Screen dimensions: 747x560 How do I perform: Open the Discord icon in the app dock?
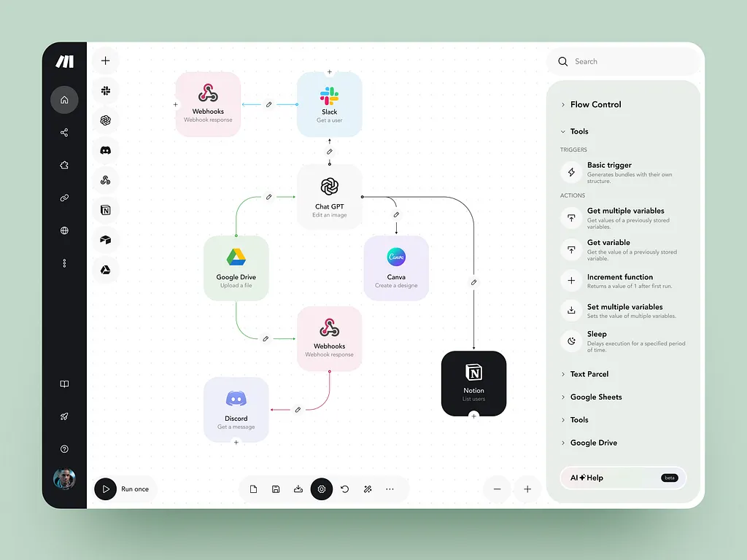105,151
